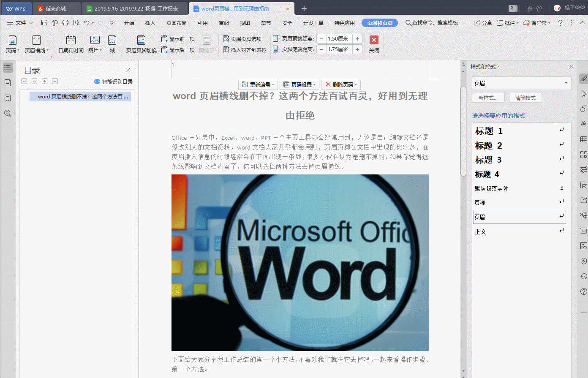Viewport: 588px width, 378px height.
Task: Switch to the 开始 tab
Action: pyautogui.click(x=129, y=23)
